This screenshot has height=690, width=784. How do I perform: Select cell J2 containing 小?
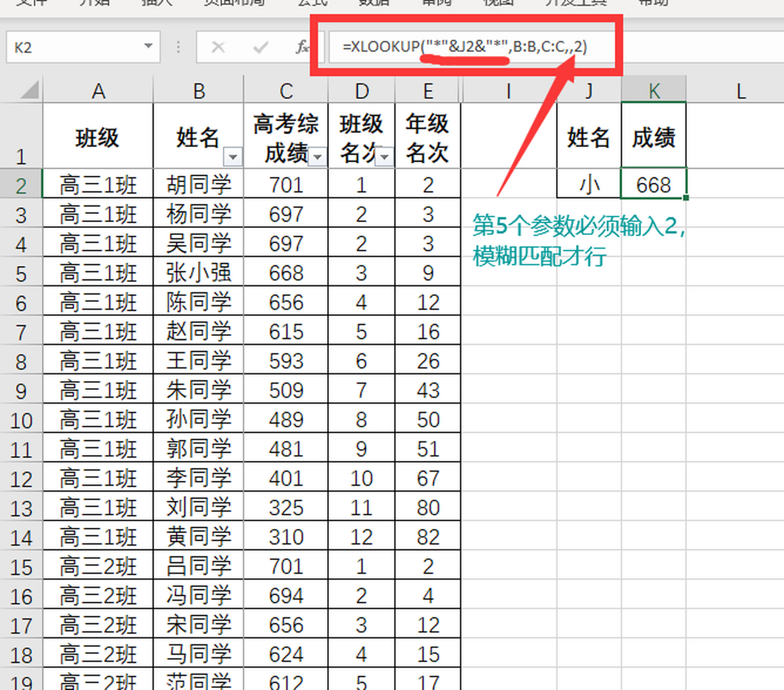tap(588, 184)
